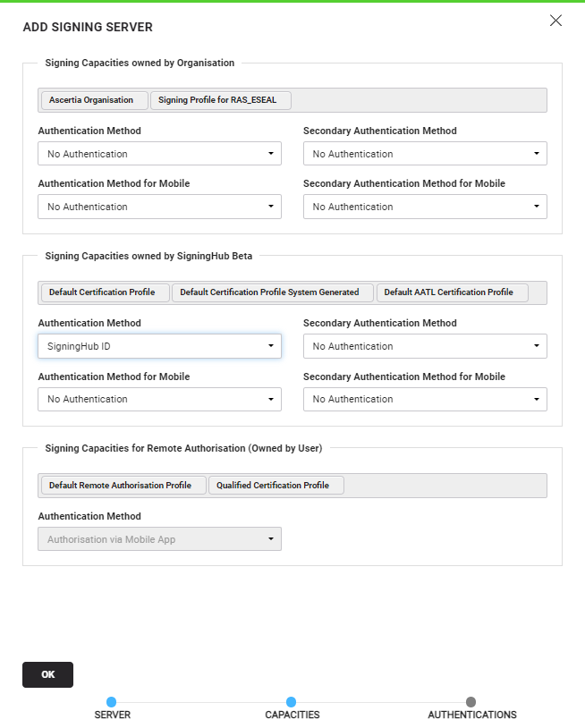Expand Organisation Authentication Method for Mobile
The width and height of the screenshot is (585, 728).
coord(159,207)
